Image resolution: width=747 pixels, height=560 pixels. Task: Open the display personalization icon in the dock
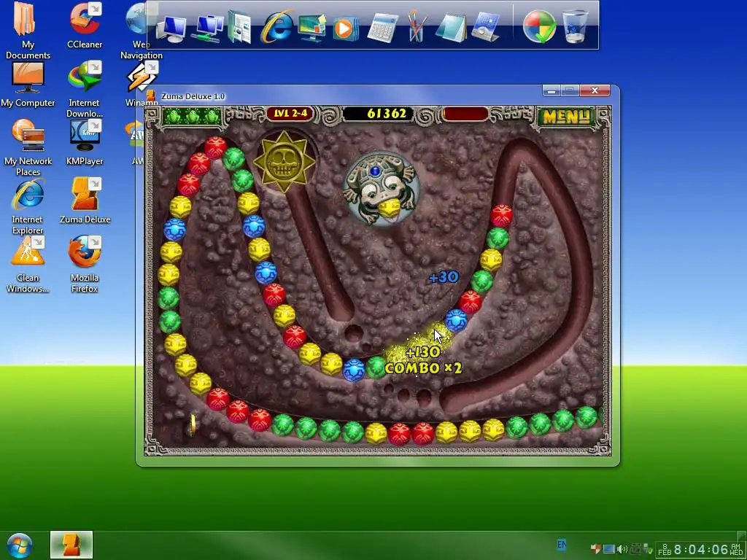tap(312, 27)
